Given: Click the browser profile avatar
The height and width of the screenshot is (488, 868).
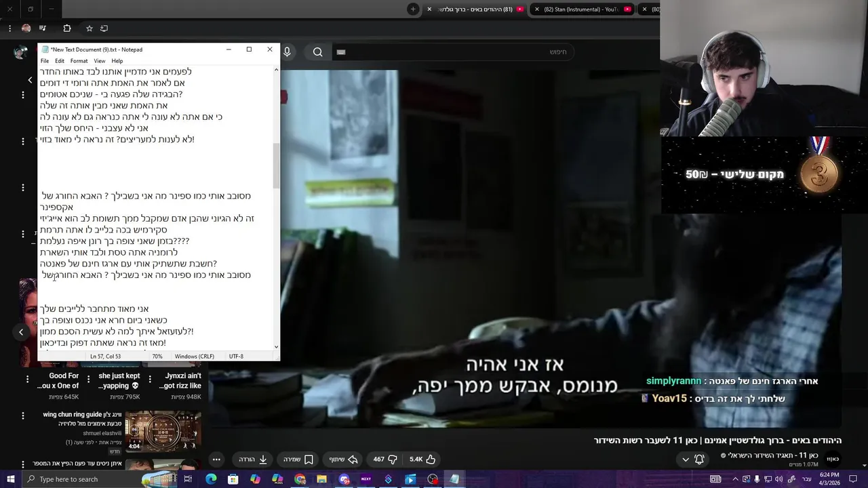Looking at the screenshot, I should [x=26, y=28].
